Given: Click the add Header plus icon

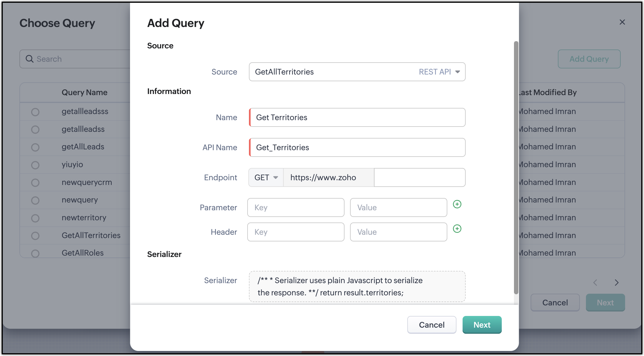Looking at the screenshot, I should [x=457, y=229].
